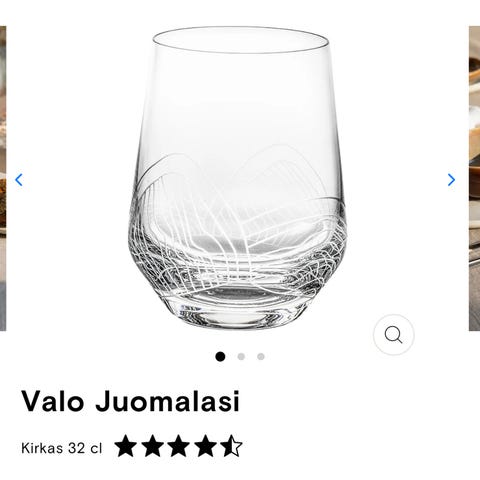Advance to the next product image arrow

point(451,180)
